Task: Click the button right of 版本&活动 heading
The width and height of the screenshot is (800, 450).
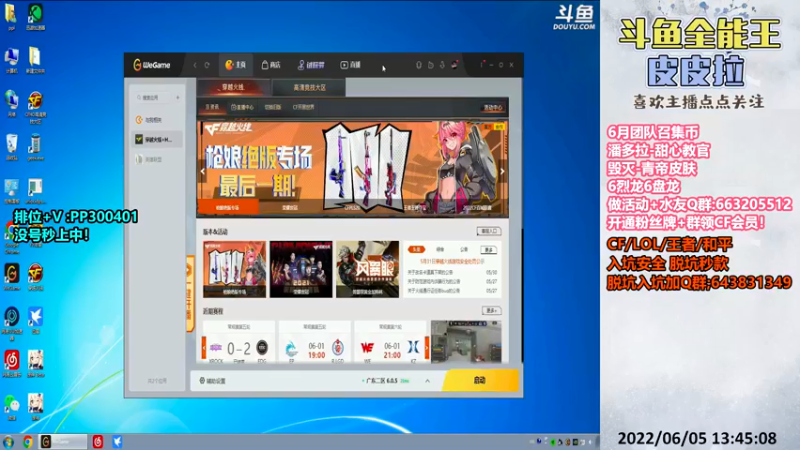Action: click(x=489, y=231)
